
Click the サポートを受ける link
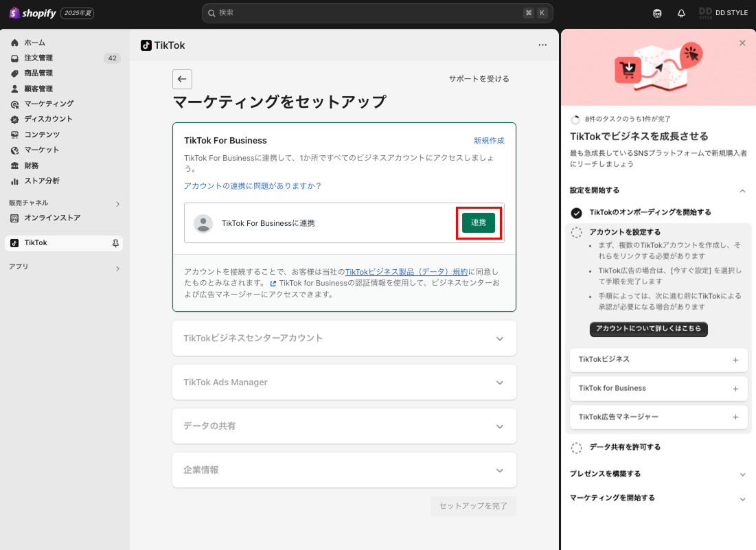point(479,78)
